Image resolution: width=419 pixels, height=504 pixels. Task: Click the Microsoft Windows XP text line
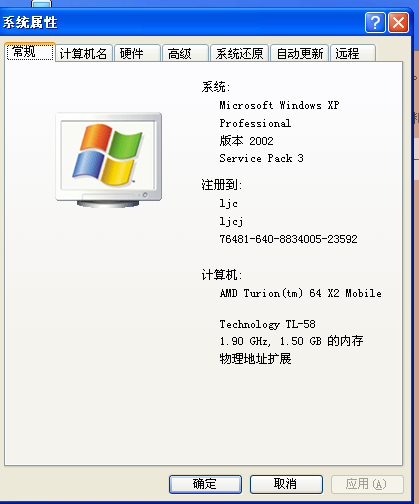point(279,105)
